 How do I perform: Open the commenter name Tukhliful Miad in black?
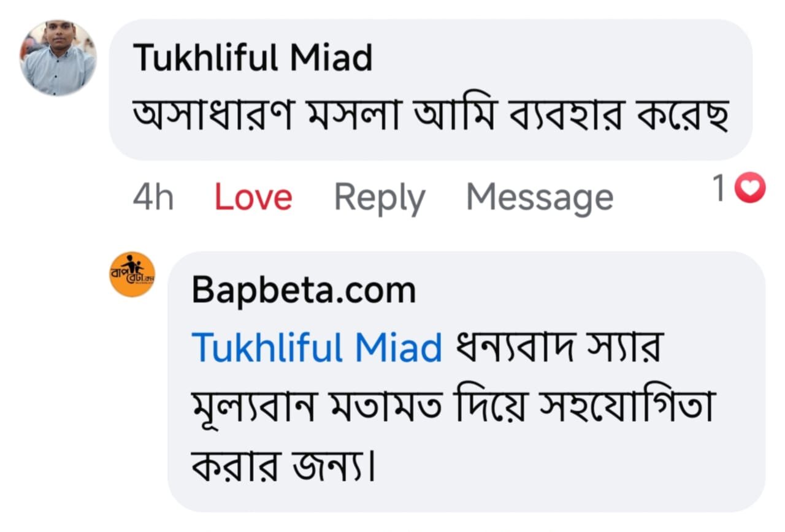point(253,58)
